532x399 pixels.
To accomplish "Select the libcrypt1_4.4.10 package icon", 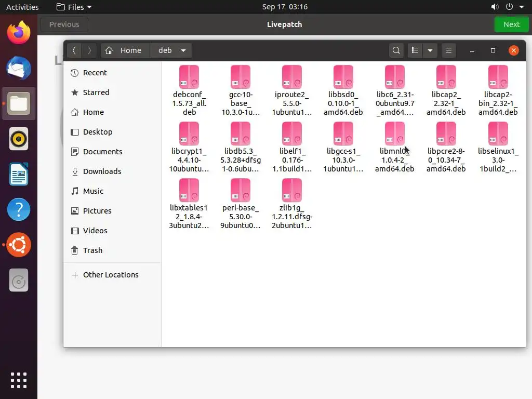I will click(189, 134).
